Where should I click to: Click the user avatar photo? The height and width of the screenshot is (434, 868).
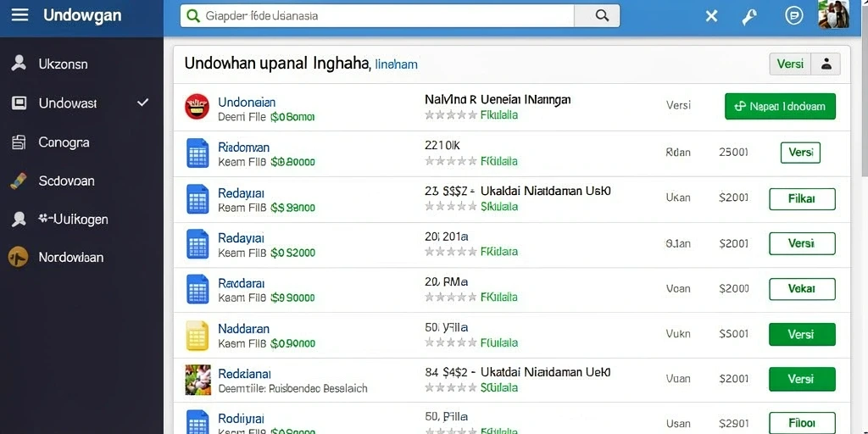pyautogui.click(x=834, y=14)
